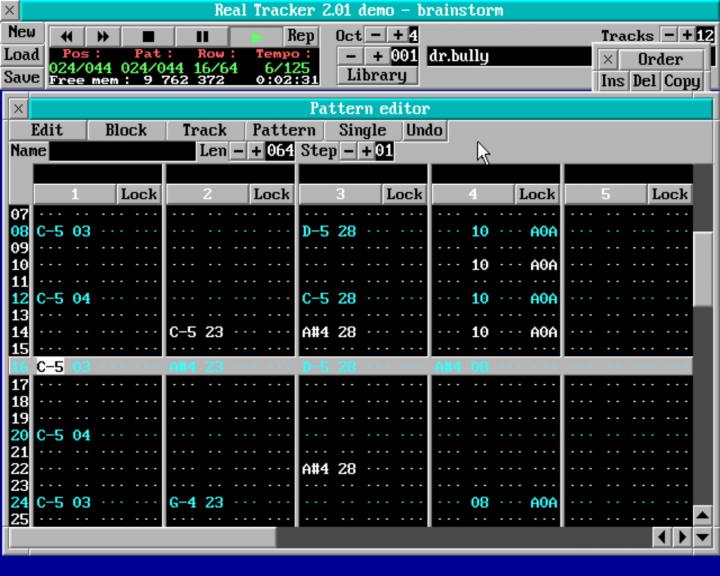
Task: Open the Track menu
Action: [204, 130]
